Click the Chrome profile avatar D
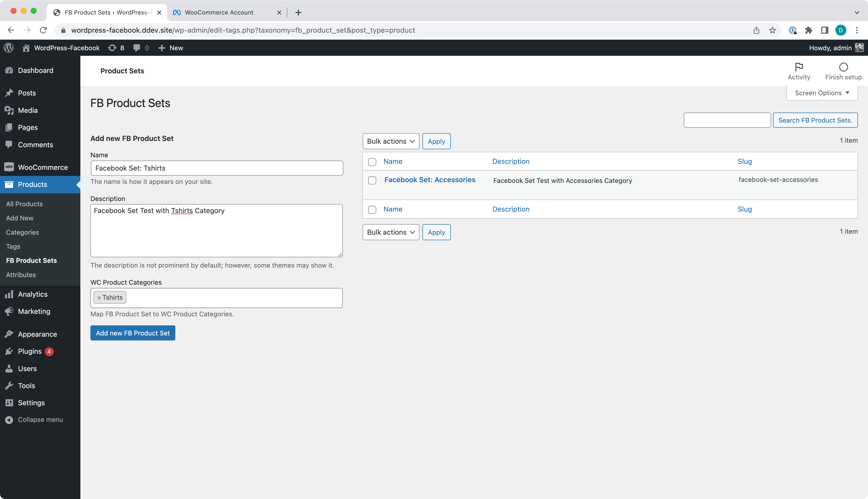This screenshot has width=868, height=499. (841, 30)
